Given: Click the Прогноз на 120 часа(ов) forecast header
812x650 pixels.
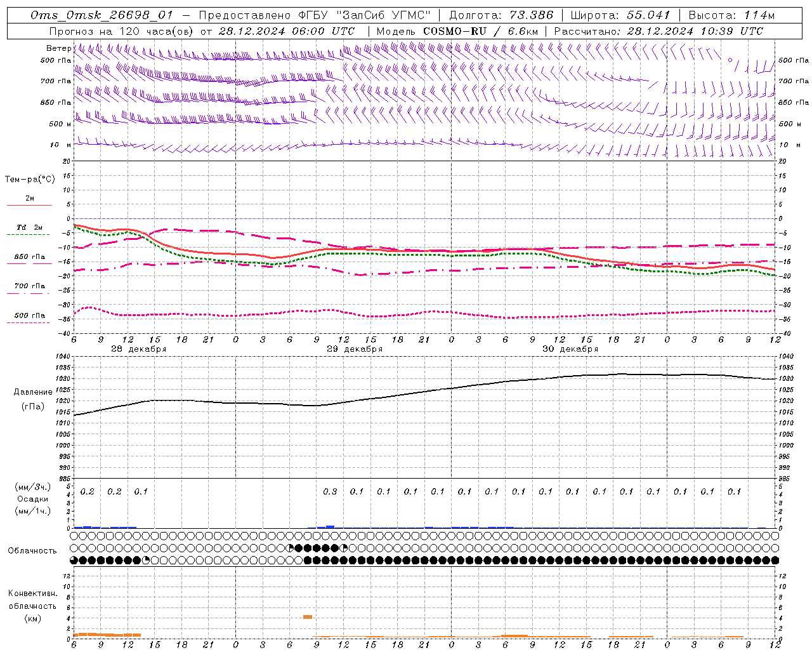Looking at the screenshot, I should (x=122, y=31).
